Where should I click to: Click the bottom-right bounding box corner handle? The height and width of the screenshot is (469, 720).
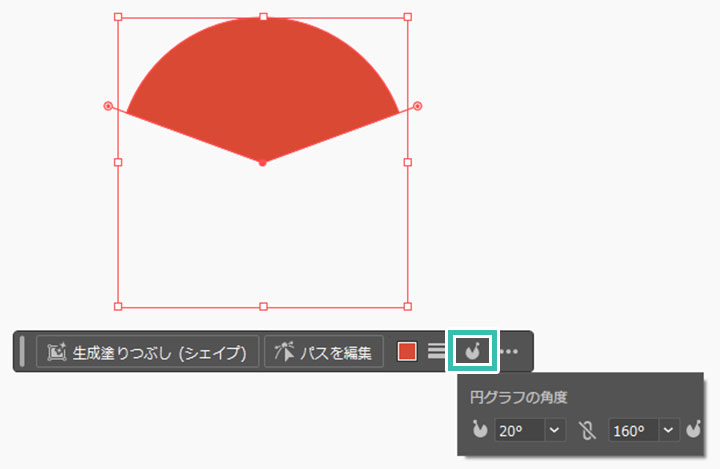click(408, 306)
